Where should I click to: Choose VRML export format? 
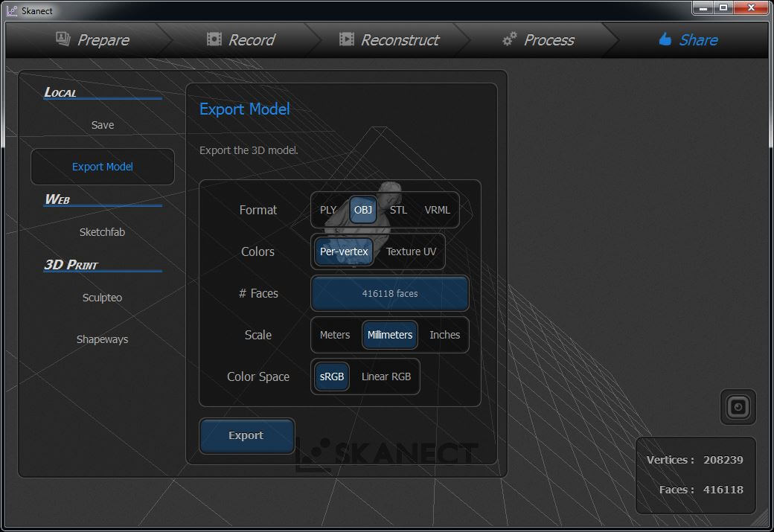[x=437, y=210]
